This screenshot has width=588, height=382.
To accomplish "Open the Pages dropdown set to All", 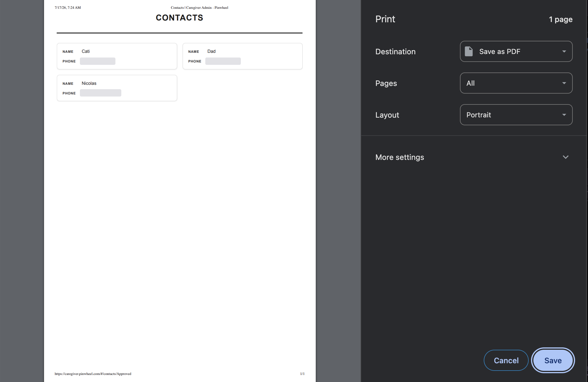I will tap(516, 83).
